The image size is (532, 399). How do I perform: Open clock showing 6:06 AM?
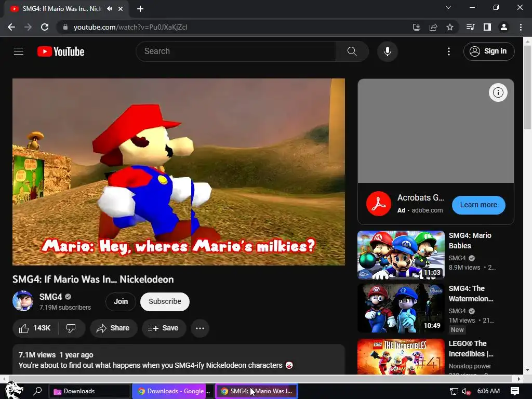(x=488, y=391)
